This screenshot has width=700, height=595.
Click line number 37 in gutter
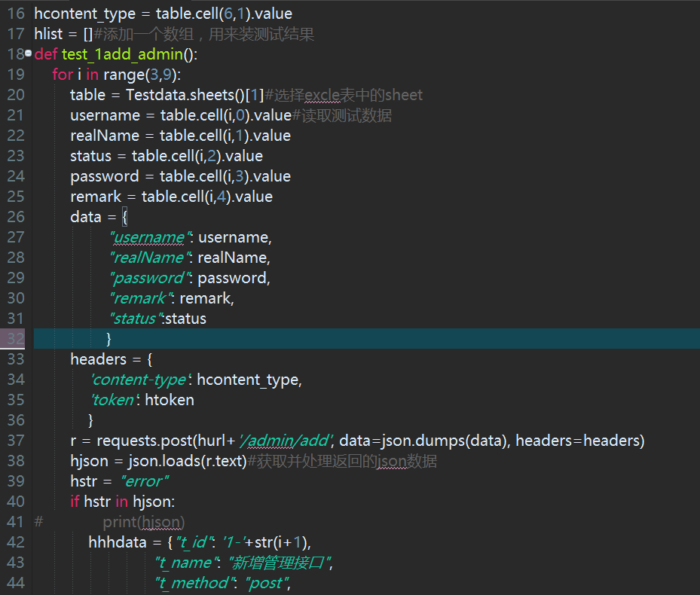tap(16, 441)
